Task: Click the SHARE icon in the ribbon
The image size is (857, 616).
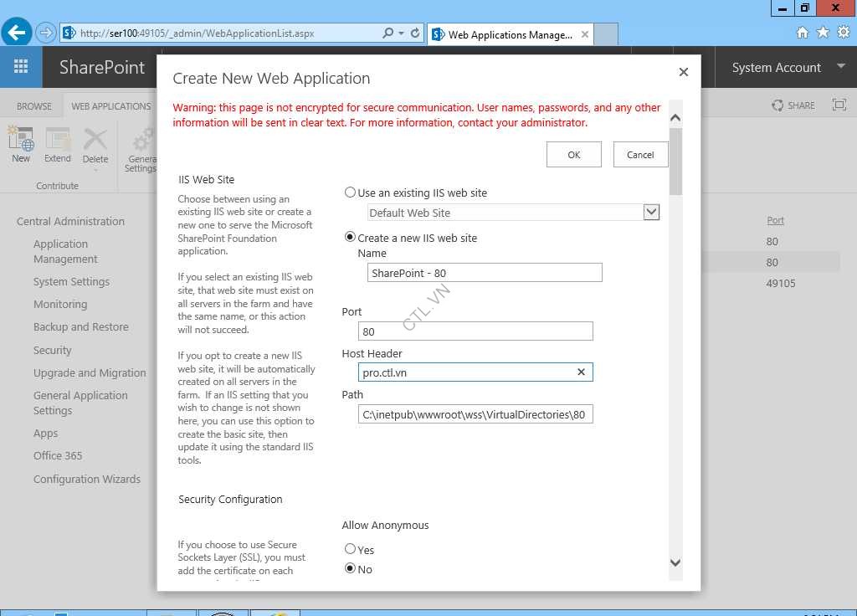Action: (778, 105)
